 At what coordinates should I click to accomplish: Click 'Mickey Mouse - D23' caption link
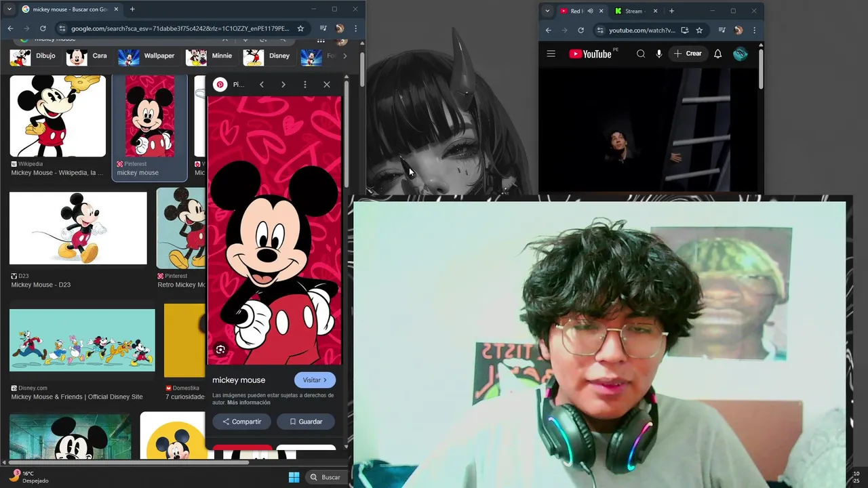point(41,285)
